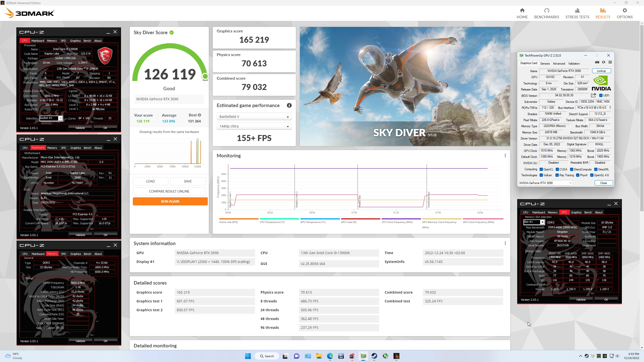Viewport: 644px width, 362px height.
Task: Open the Socket #1 selection dropdown in CPU-Z
Action: point(51,118)
